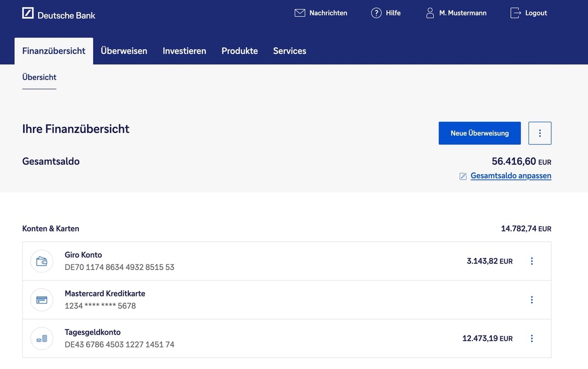
Task: Open Nachrichten envelope icon
Action: coord(300,13)
